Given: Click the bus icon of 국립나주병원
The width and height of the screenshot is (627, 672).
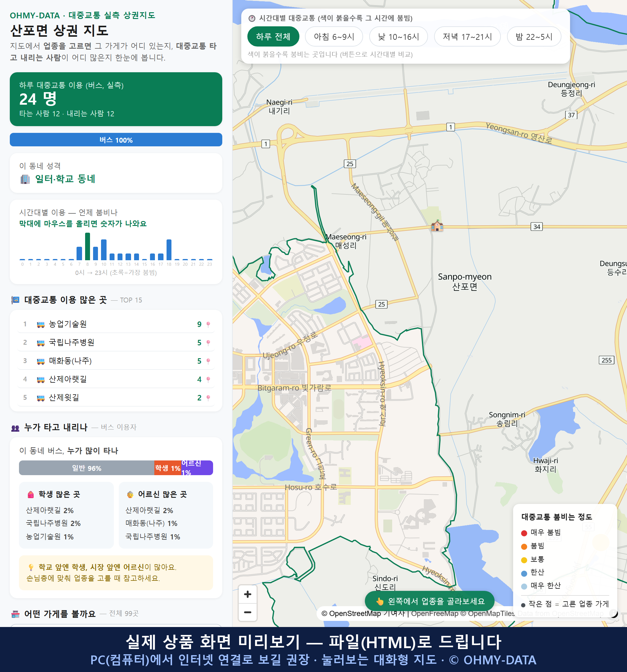Looking at the screenshot, I should pos(40,343).
